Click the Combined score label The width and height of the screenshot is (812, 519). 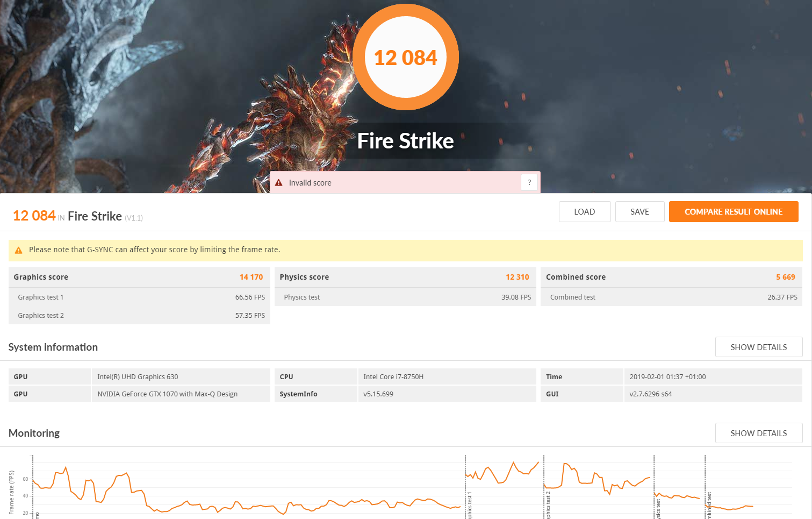tap(576, 277)
